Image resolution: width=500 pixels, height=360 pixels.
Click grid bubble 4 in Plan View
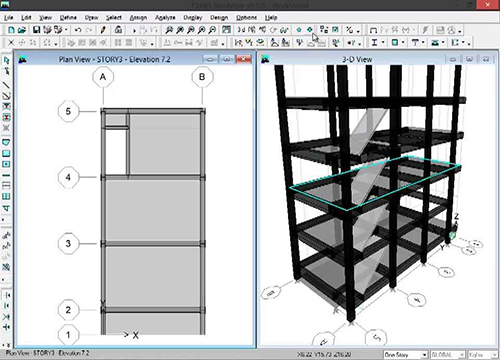68,177
